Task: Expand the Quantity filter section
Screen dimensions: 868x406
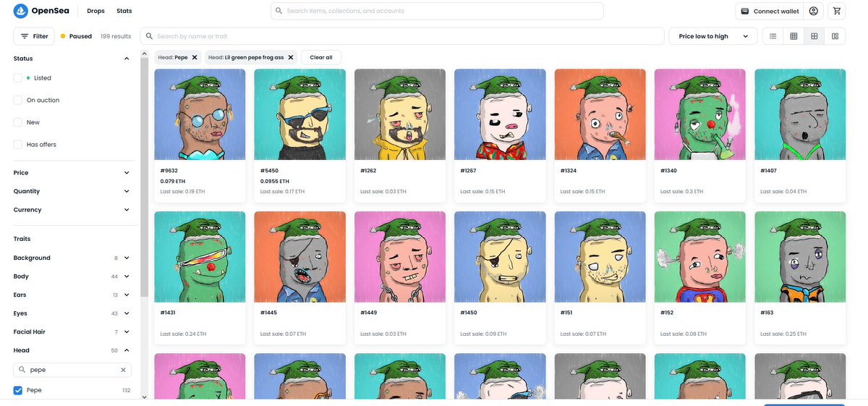Action: pos(127,191)
